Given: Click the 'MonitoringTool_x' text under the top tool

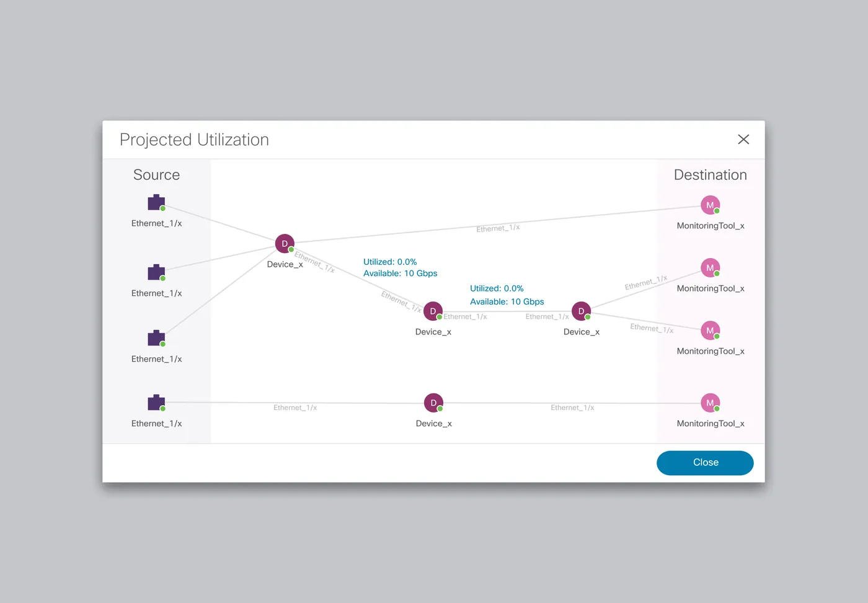Looking at the screenshot, I should tap(711, 226).
